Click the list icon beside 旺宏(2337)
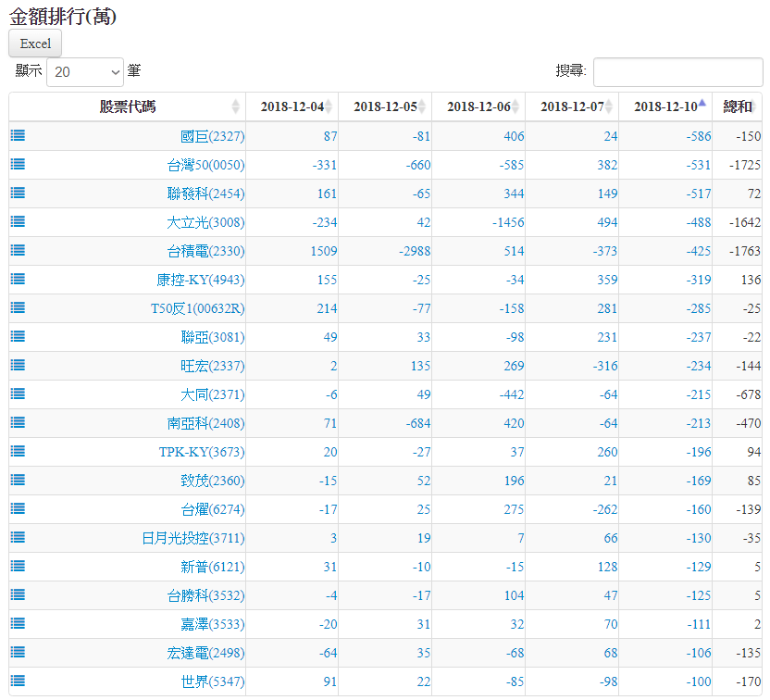The width and height of the screenshot is (770, 700). click(18, 365)
